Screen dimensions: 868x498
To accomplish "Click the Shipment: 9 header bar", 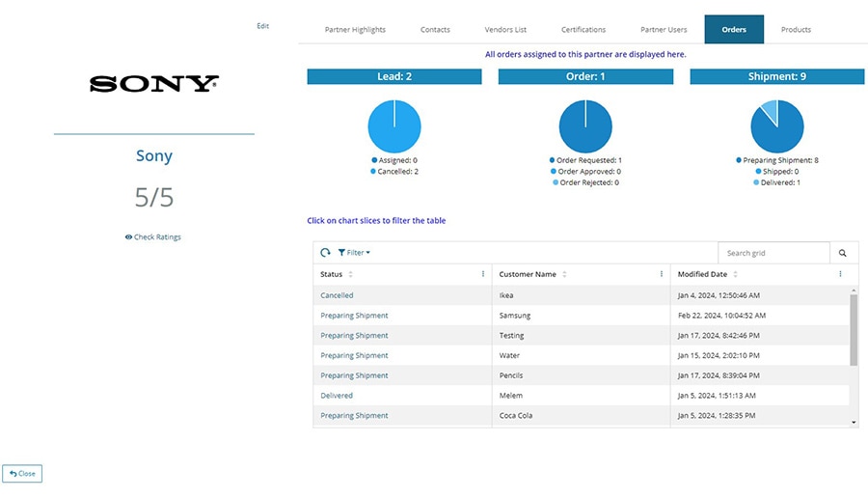I will pos(777,76).
